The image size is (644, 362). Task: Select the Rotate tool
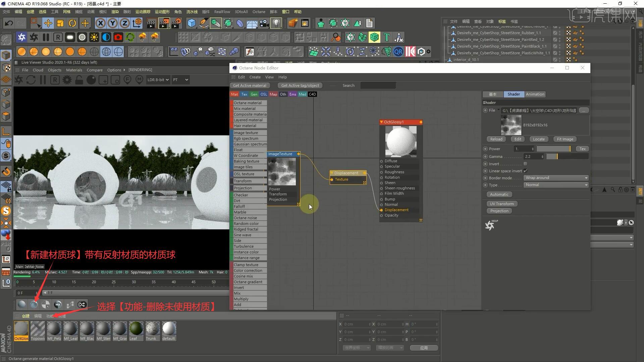tap(72, 23)
